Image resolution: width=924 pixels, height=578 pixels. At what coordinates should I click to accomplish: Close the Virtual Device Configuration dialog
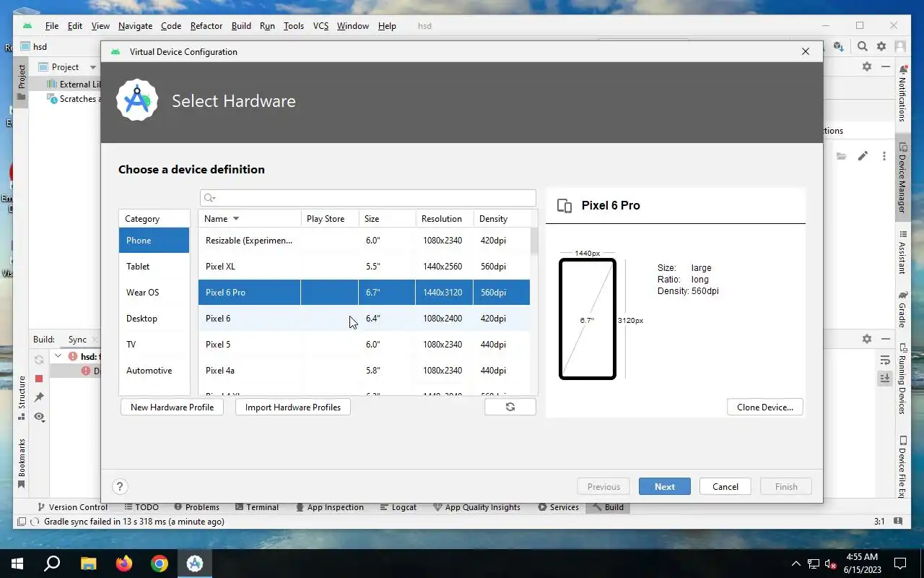[x=806, y=51]
